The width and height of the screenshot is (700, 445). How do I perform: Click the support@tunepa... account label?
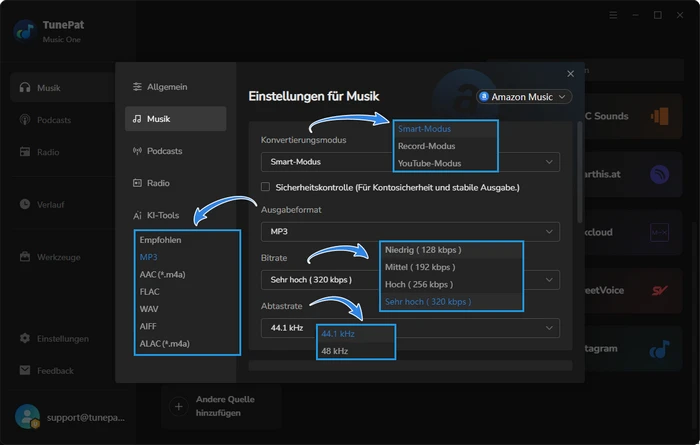[x=86, y=418]
